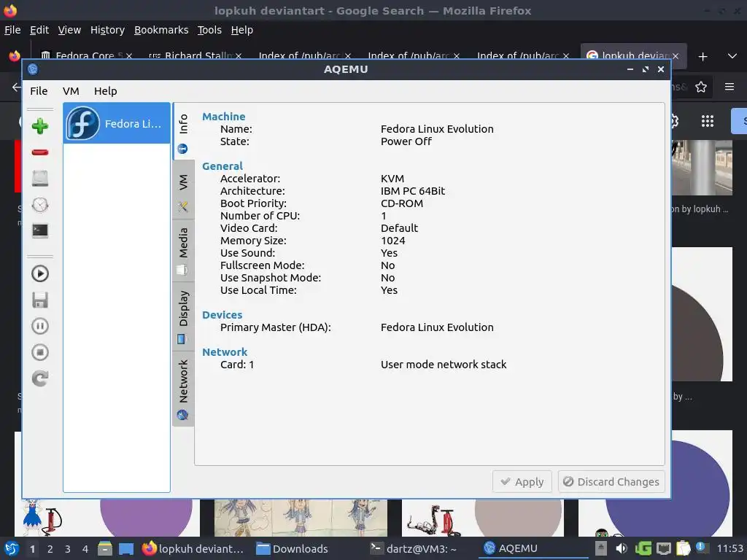The image size is (747, 560).
Task: Switch to workspace 3
Action: pyautogui.click(x=68, y=549)
